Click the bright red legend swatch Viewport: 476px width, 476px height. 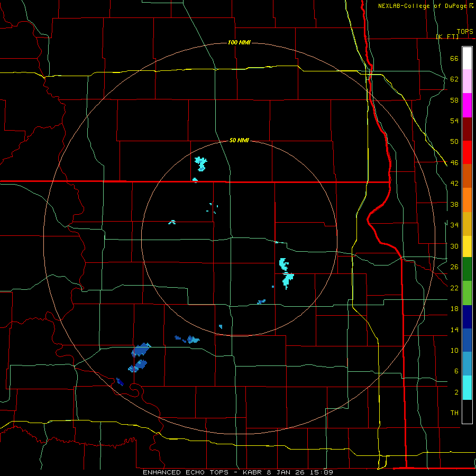coord(467,152)
